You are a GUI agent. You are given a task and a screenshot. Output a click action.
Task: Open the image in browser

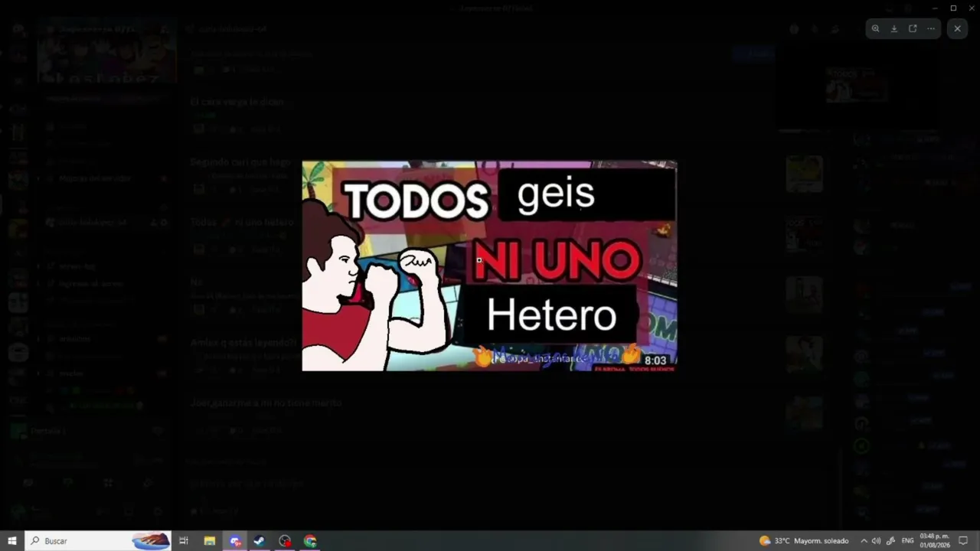point(913,28)
